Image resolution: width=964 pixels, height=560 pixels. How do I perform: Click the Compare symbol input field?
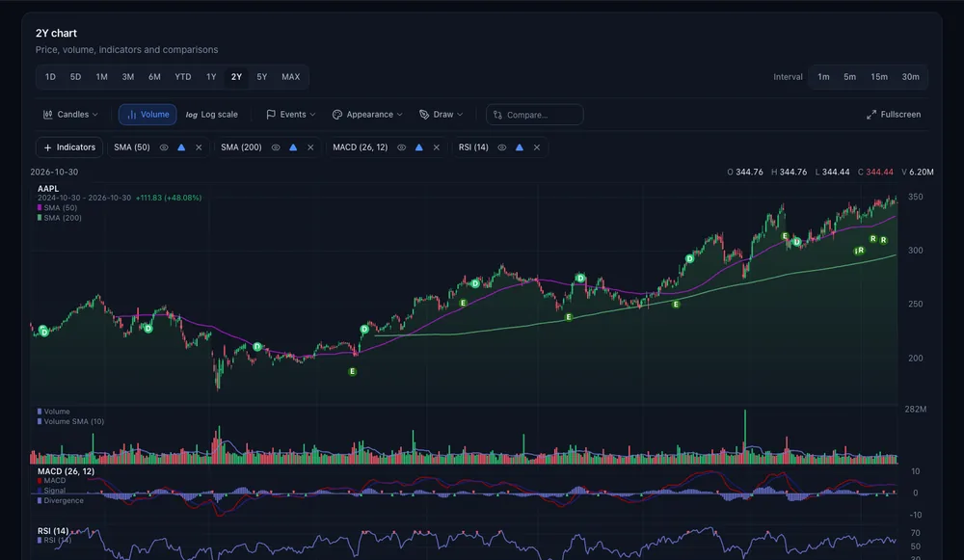[x=534, y=115]
